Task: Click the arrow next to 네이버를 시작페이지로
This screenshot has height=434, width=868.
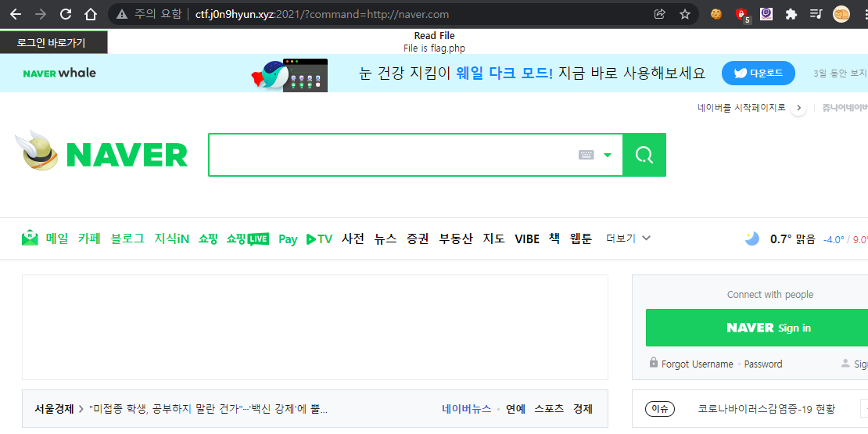Action: pyautogui.click(x=798, y=107)
